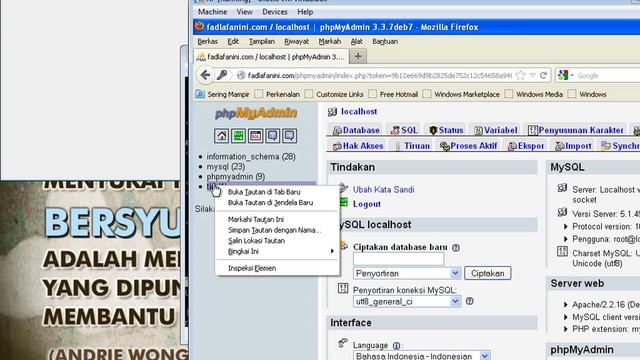The width and height of the screenshot is (640, 360).
Task: Switch to the Status tab
Action: [x=446, y=130]
